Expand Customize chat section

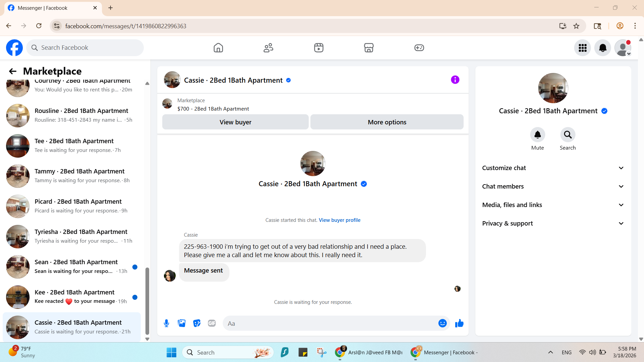(x=553, y=168)
